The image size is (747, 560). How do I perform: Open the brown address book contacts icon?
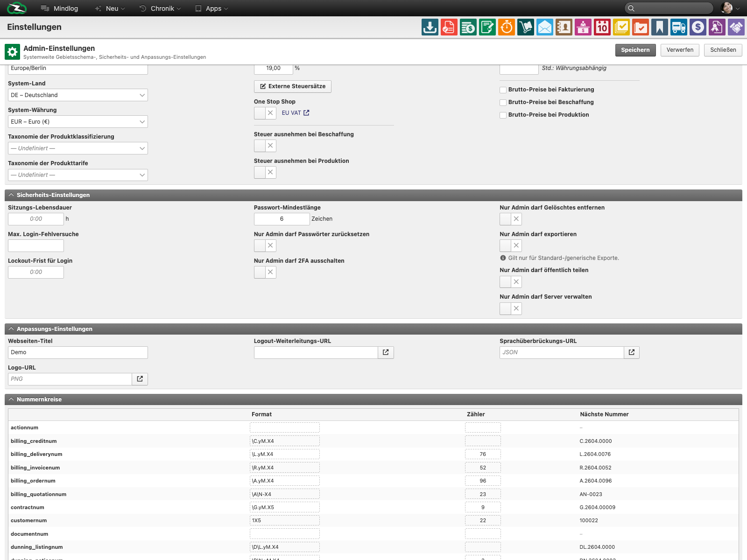click(564, 27)
